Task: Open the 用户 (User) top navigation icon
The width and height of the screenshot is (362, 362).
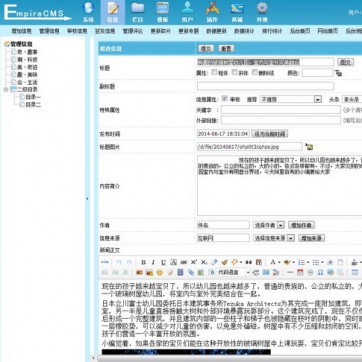Action: pos(187,12)
